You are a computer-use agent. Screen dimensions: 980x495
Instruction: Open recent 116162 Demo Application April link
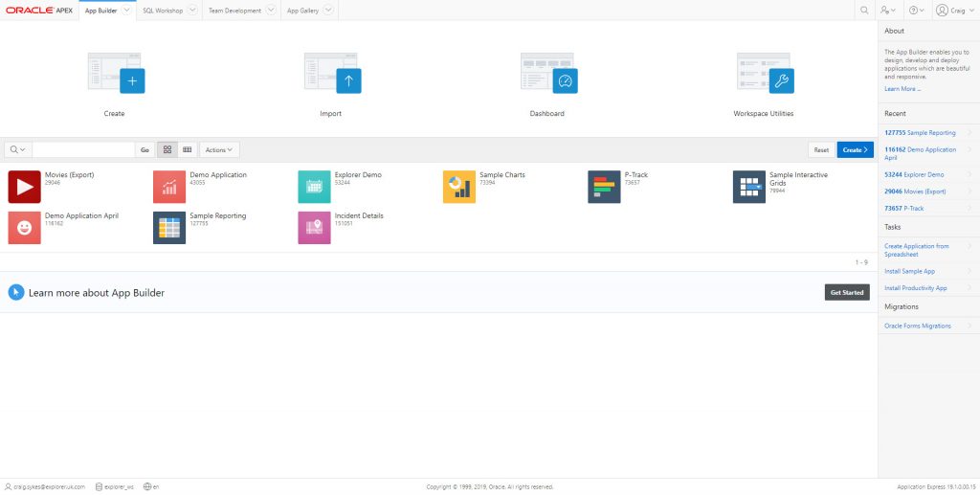point(920,154)
